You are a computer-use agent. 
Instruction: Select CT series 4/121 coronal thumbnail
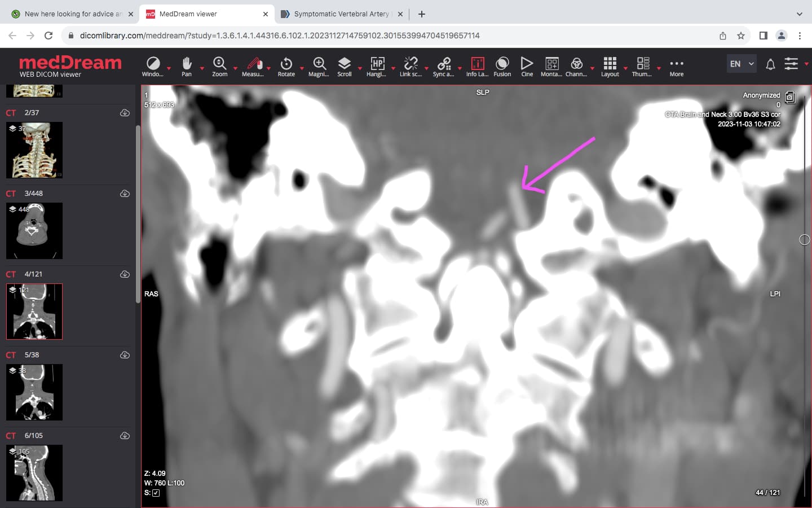34,312
